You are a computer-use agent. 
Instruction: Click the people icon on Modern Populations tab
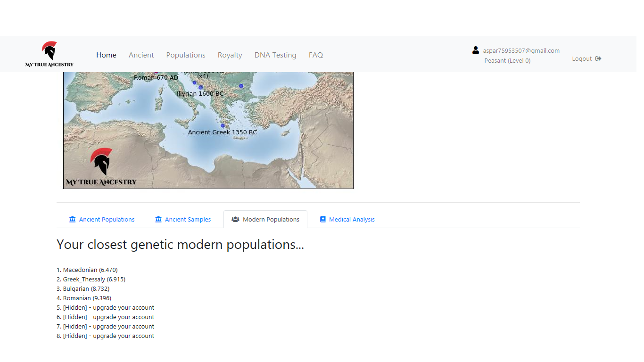[235, 219]
